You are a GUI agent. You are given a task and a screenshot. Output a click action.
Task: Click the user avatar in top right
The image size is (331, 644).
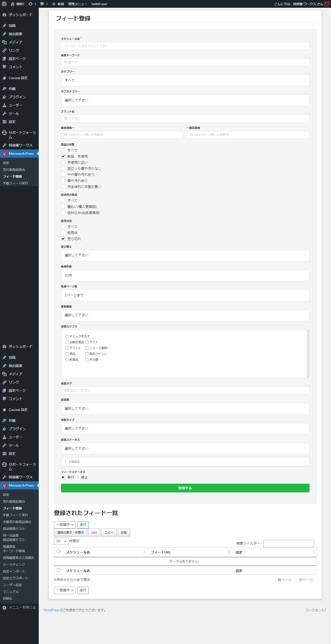click(326, 4)
